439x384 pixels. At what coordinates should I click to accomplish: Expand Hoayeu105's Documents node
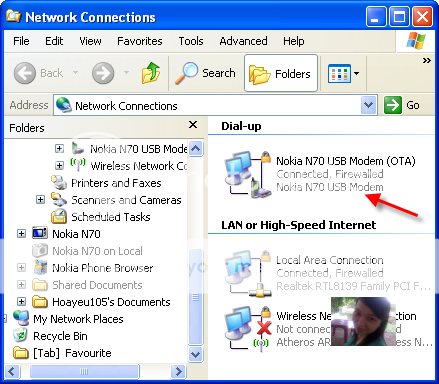pyautogui.click(x=21, y=302)
